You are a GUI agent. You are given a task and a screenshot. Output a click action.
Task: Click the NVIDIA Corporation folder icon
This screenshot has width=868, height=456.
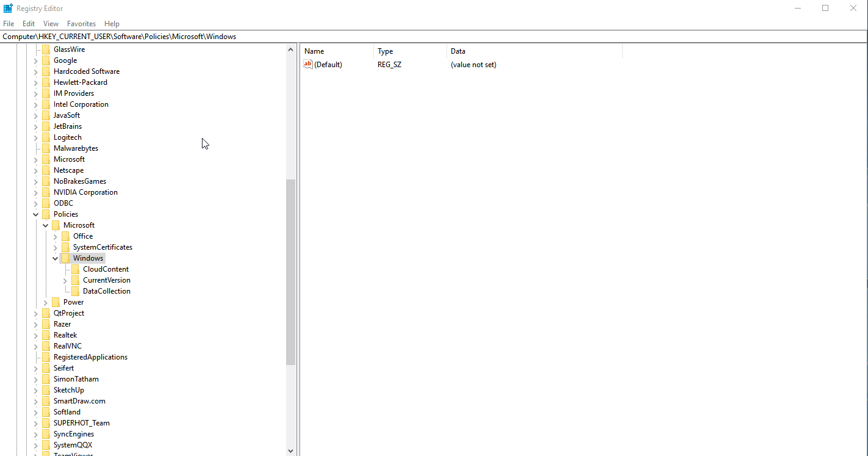click(x=46, y=192)
